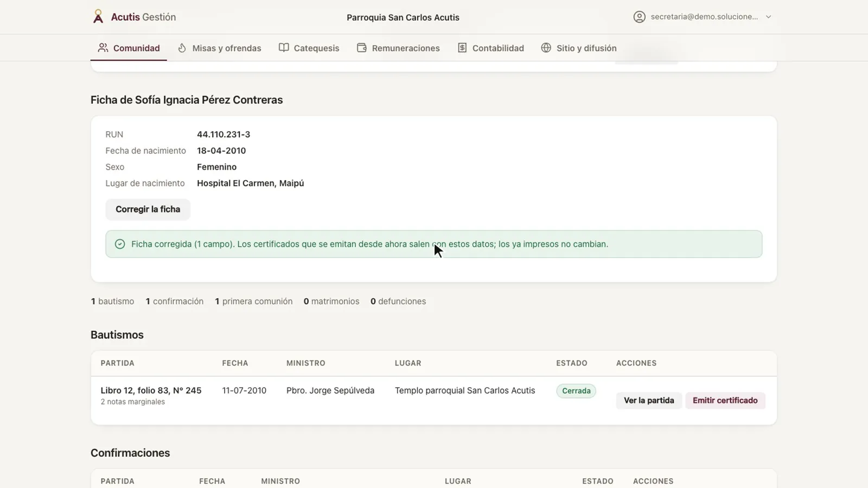Click minister Pbro. Jorge Sepúlveda

(x=330, y=390)
